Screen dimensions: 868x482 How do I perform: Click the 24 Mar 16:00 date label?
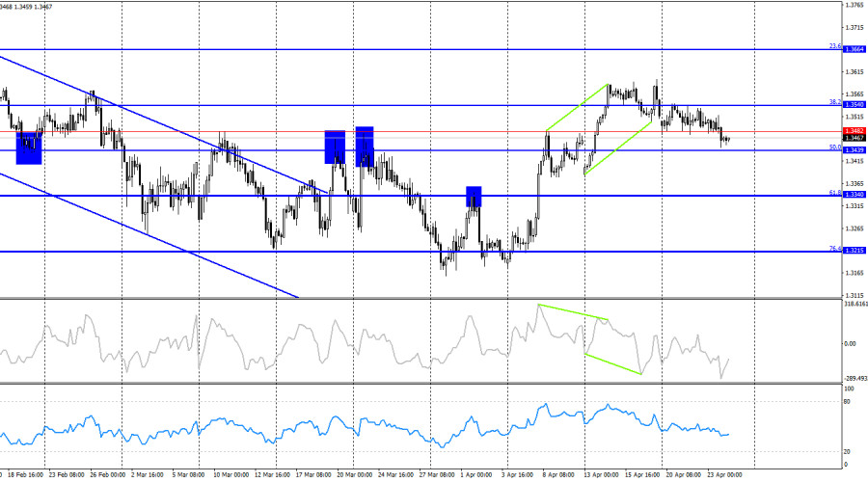tap(395, 475)
